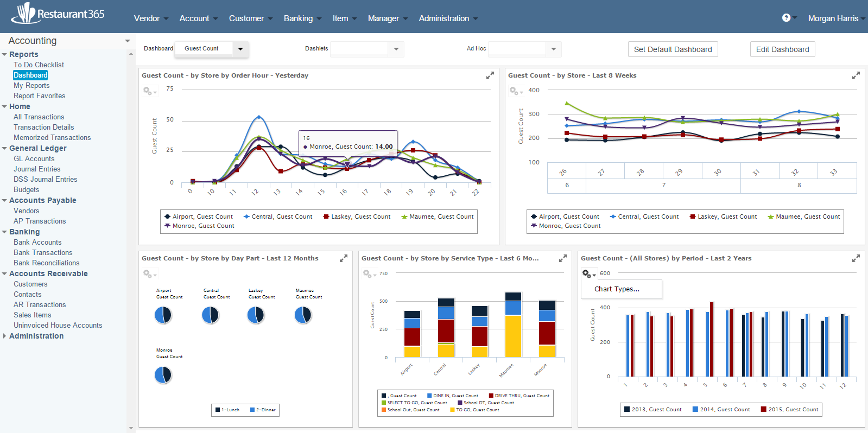Open the Dashboard Guest Count dropdown
The image size is (868, 433).
[x=240, y=49]
